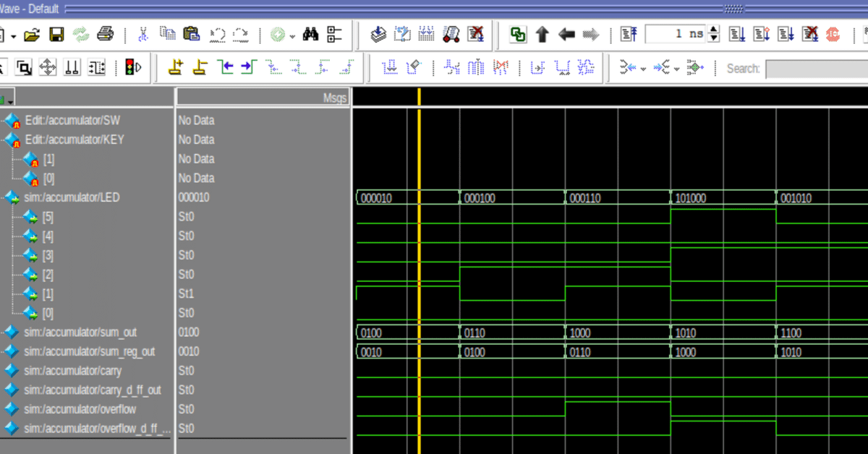Click the LED message value 000010
868x454 pixels.
194,197
